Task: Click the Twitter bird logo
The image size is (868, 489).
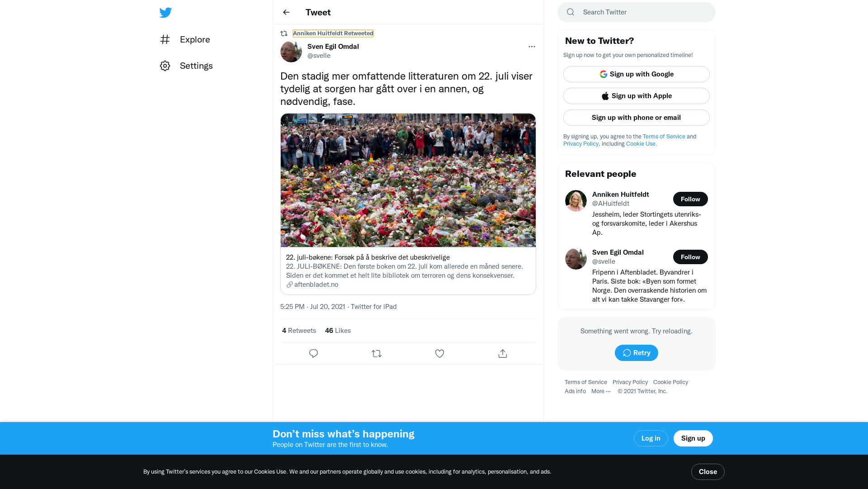Action: [x=165, y=13]
